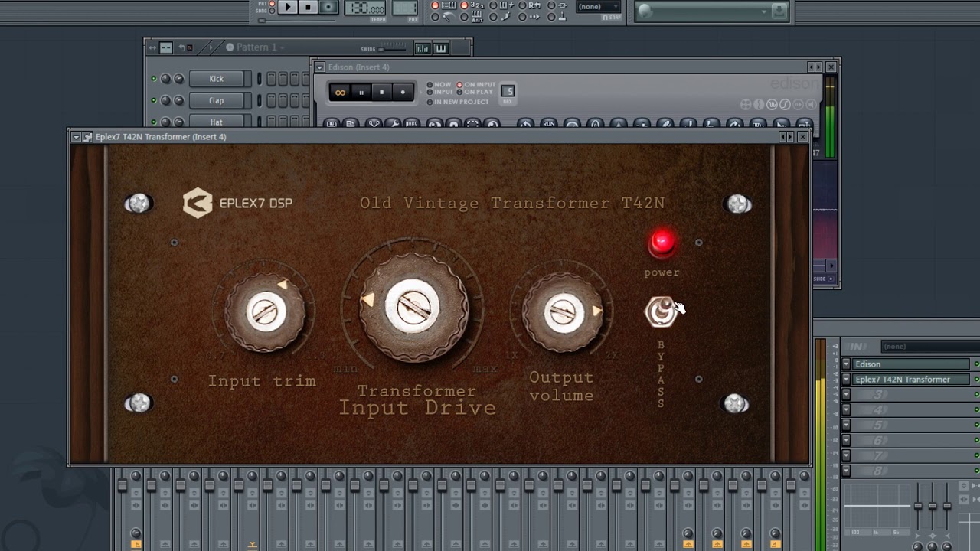Mute the Clap channel green LED
This screenshot has height=551, width=980.
[153, 100]
